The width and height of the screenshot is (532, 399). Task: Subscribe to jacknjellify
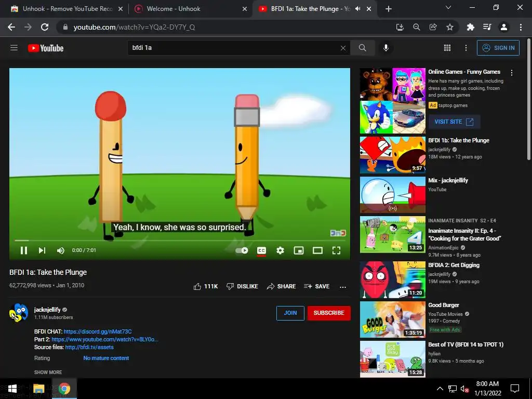(329, 313)
